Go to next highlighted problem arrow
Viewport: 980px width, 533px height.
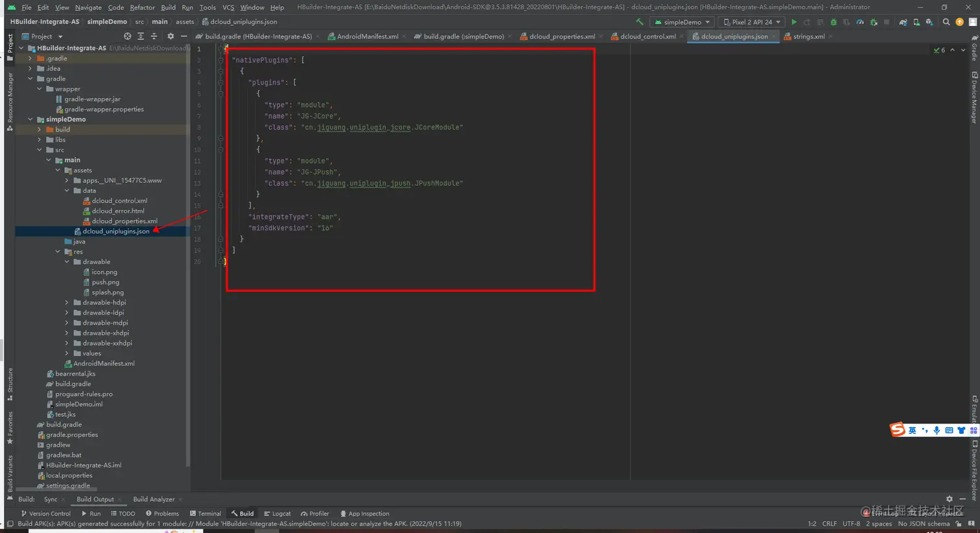point(963,50)
